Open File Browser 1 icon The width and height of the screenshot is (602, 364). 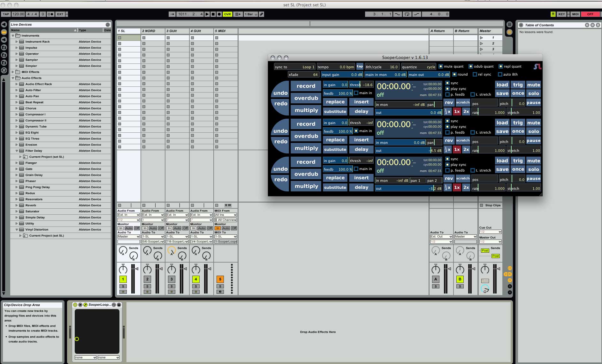tap(4, 47)
